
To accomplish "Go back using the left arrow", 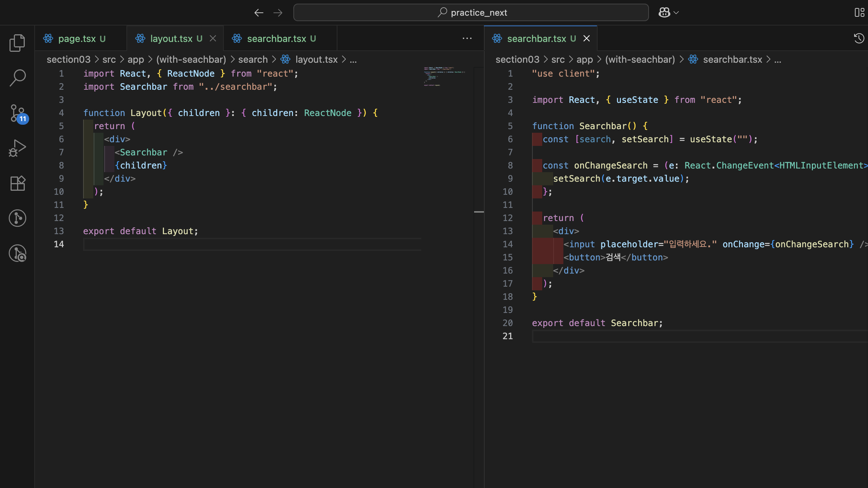I will [259, 13].
